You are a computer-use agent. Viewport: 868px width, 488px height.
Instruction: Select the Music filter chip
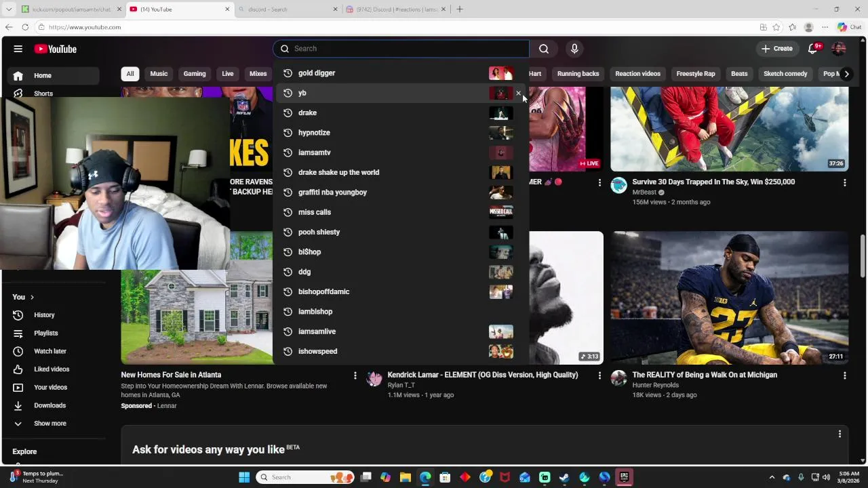159,74
